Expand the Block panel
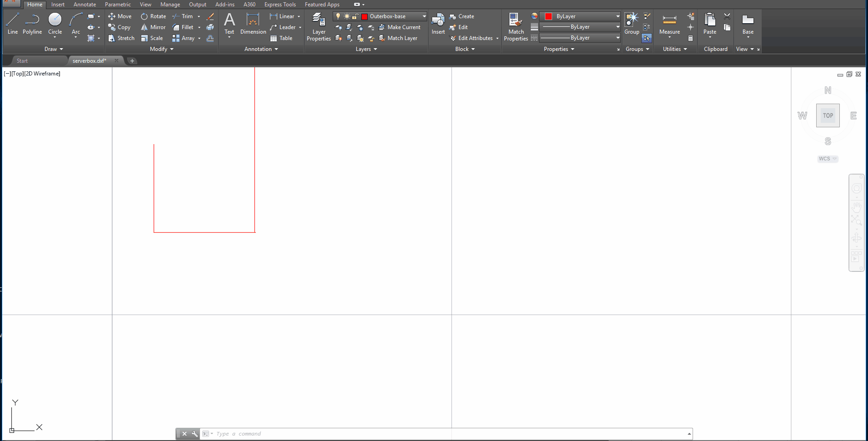 pos(465,49)
